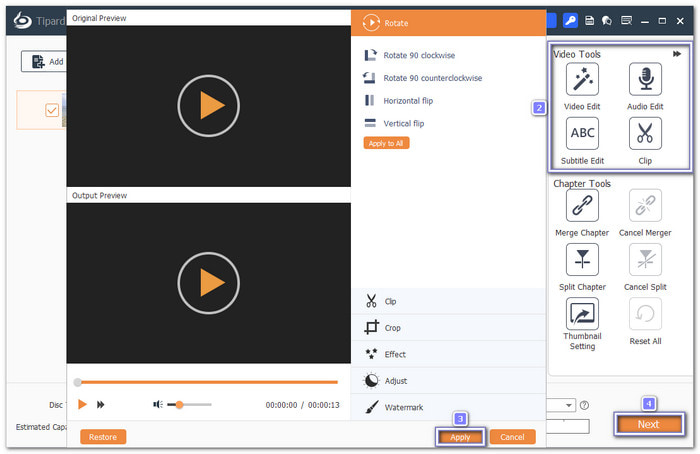This screenshot has width=700, height=454.
Task: Open the Audio Edit tool
Action: (645, 79)
